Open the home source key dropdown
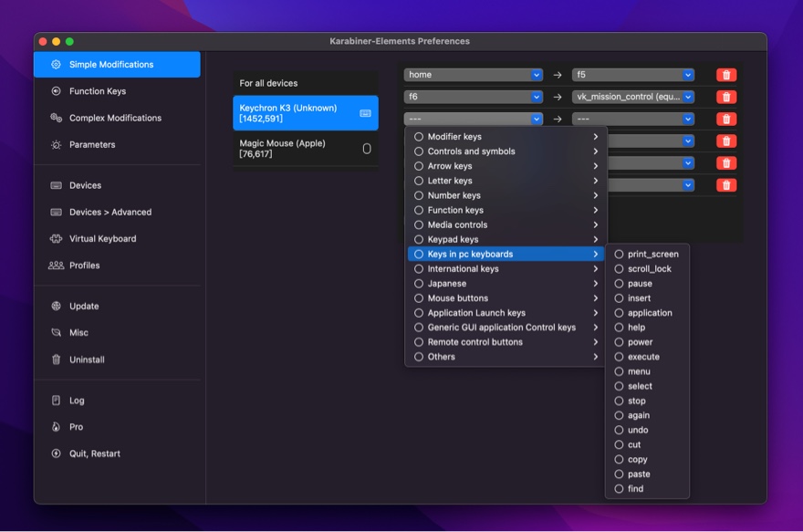 coord(473,75)
